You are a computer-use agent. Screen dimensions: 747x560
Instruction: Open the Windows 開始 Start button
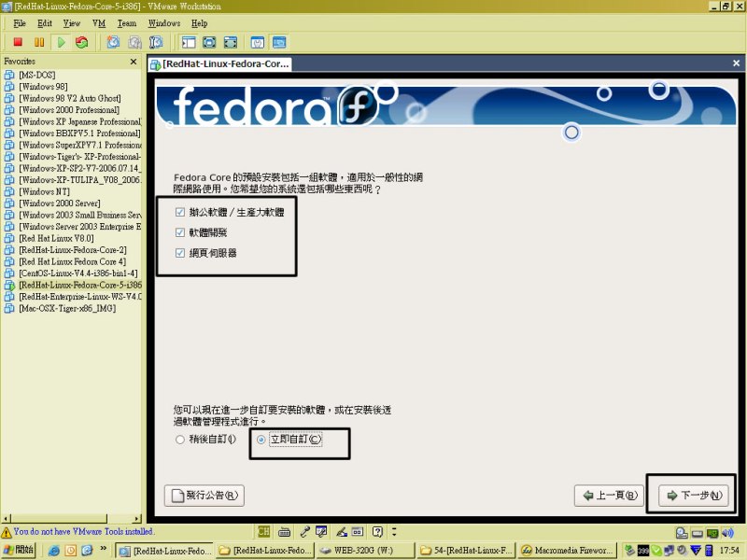[x=19, y=550]
